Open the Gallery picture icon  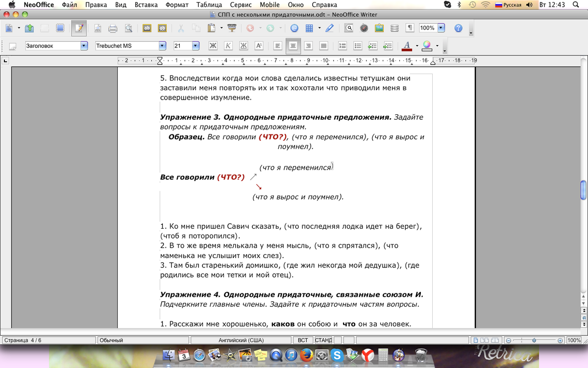coord(379,28)
